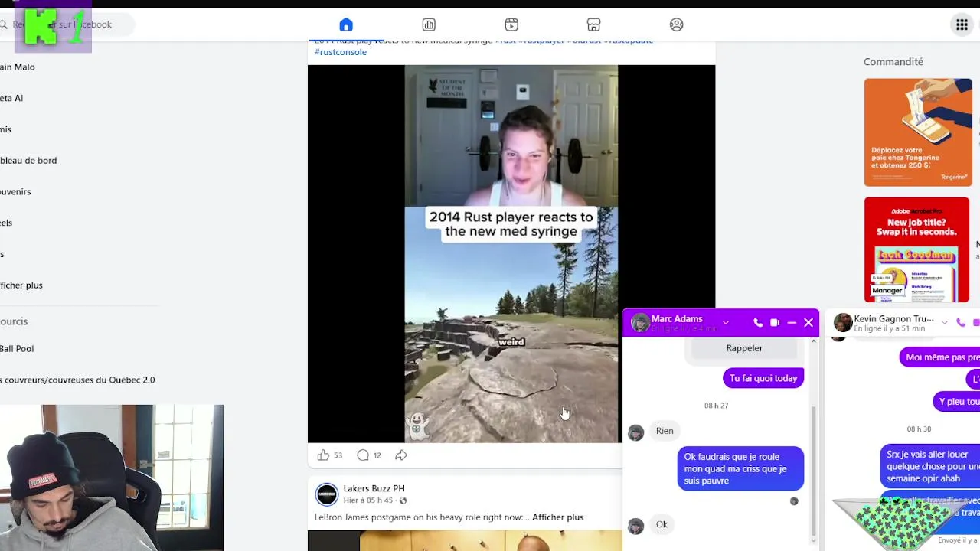Click Marc Adams avatar in chat header
Image resolution: width=980 pixels, height=551 pixels.
tap(640, 323)
